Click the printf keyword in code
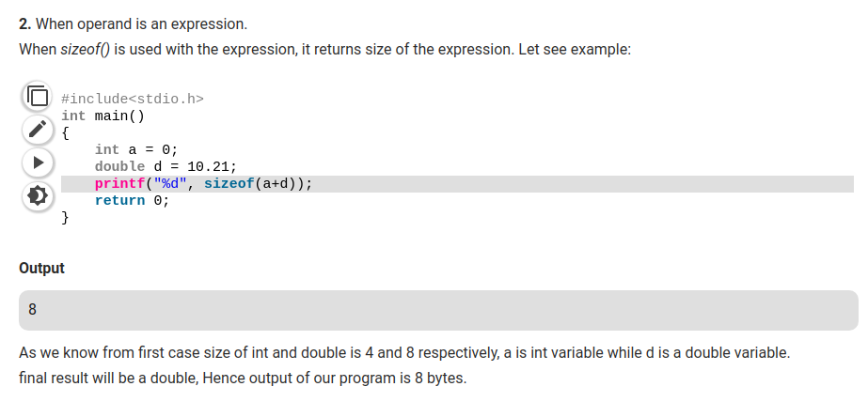868x402 pixels. [x=119, y=183]
